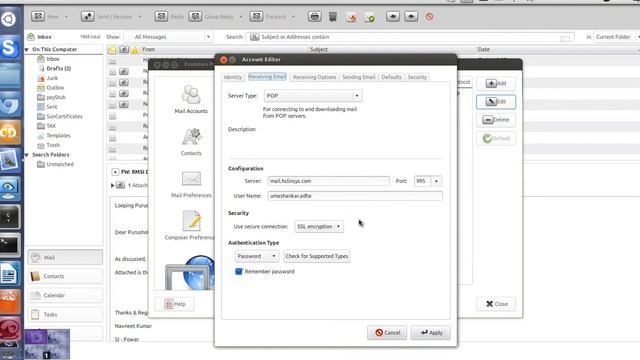640x360 pixels.
Task: Open Mail Preferences section icon
Action: (191, 184)
